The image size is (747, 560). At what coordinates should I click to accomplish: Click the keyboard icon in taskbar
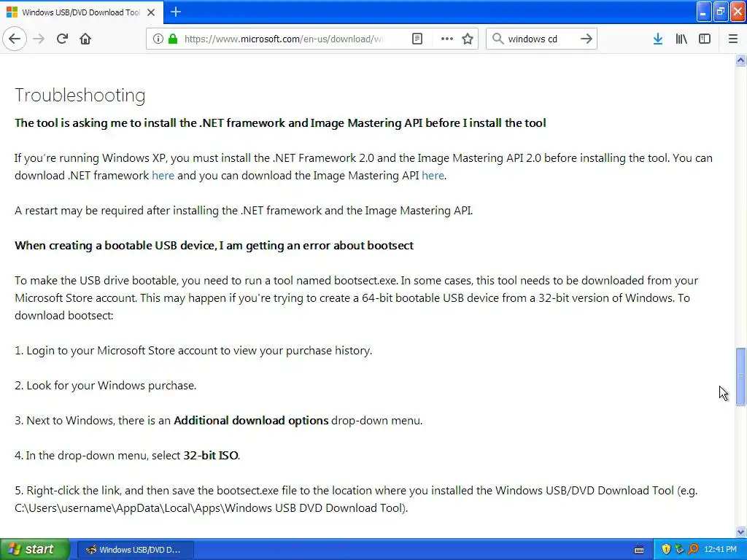[639, 550]
